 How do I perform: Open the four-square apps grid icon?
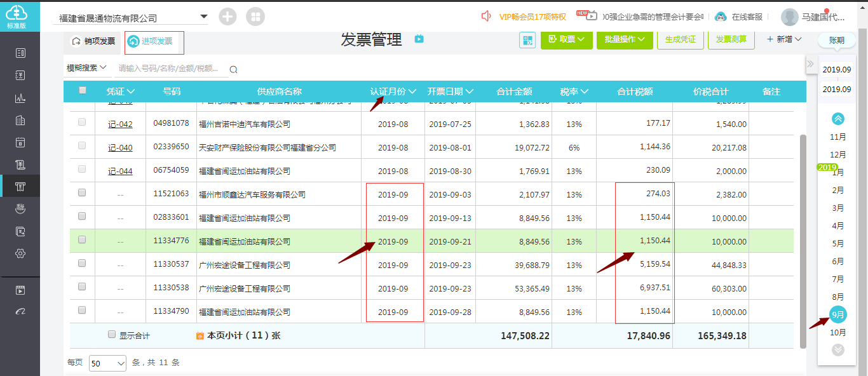(255, 17)
